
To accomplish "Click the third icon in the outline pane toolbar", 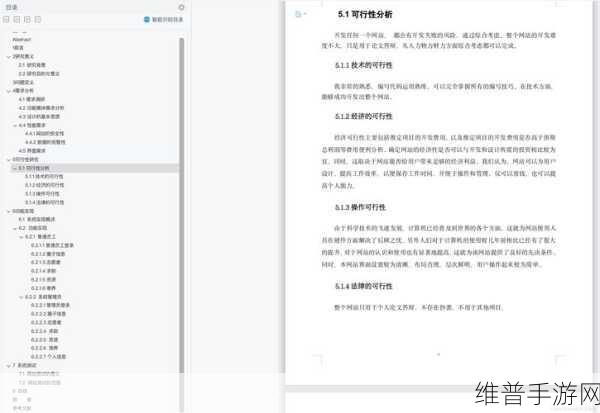I will 27,19.
